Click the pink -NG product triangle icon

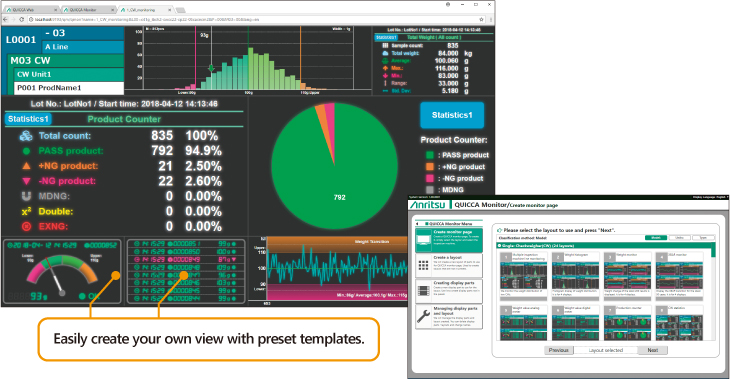point(26,181)
